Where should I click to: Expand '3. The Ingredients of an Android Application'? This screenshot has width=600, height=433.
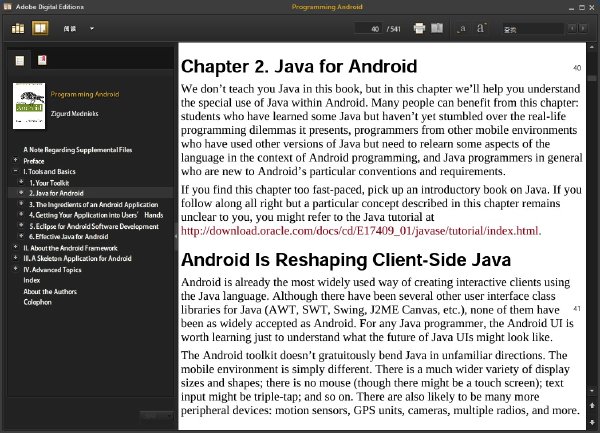21,204
